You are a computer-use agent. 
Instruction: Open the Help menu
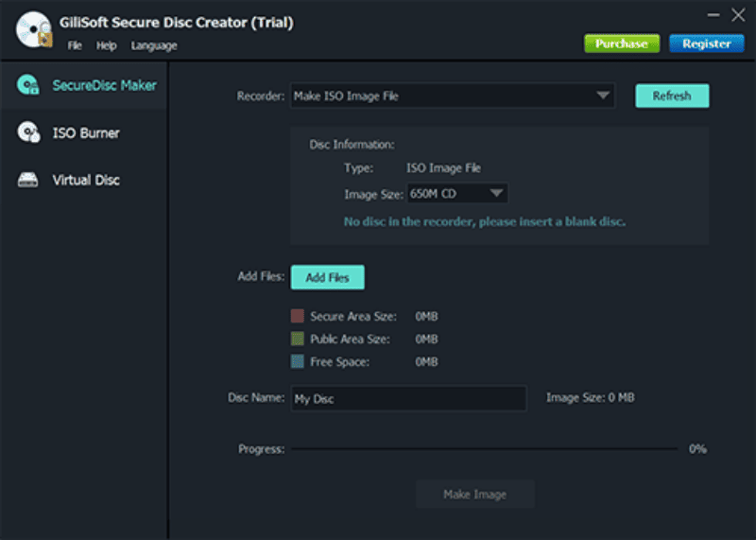pyautogui.click(x=106, y=45)
